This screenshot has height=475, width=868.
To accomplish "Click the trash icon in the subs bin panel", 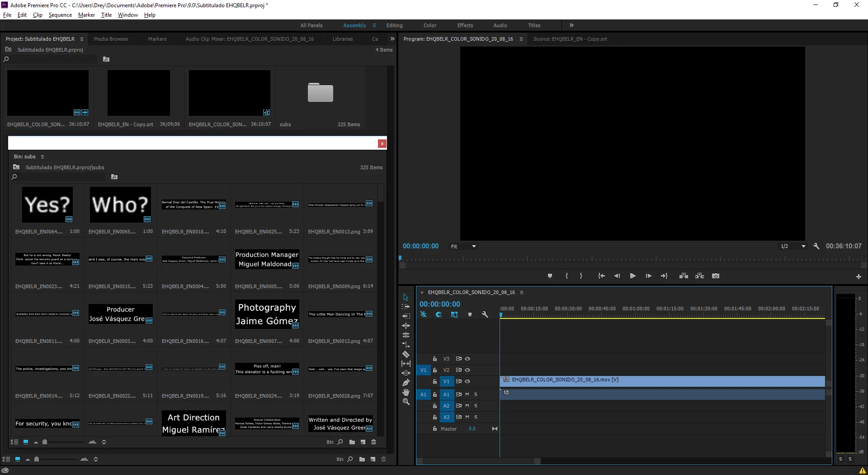I will [x=374, y=442].
